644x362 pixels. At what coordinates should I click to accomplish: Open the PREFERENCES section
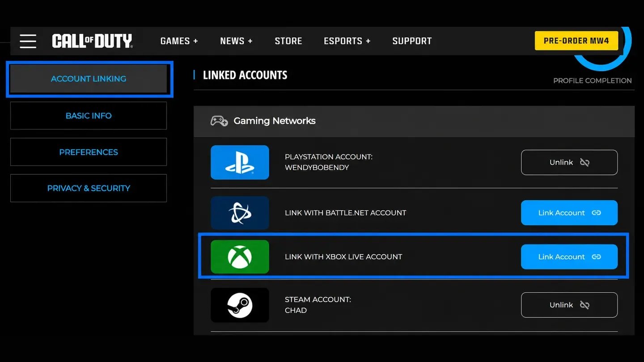tap(89, 152)
